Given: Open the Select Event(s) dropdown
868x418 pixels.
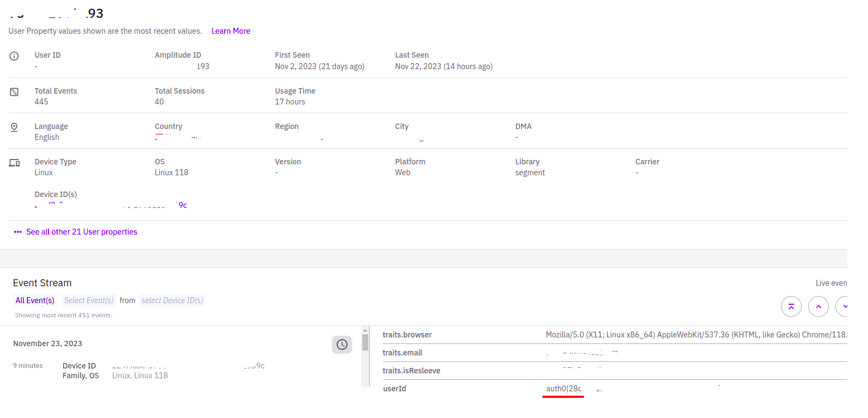Looking at the screenshot, I should coord(89,300).
